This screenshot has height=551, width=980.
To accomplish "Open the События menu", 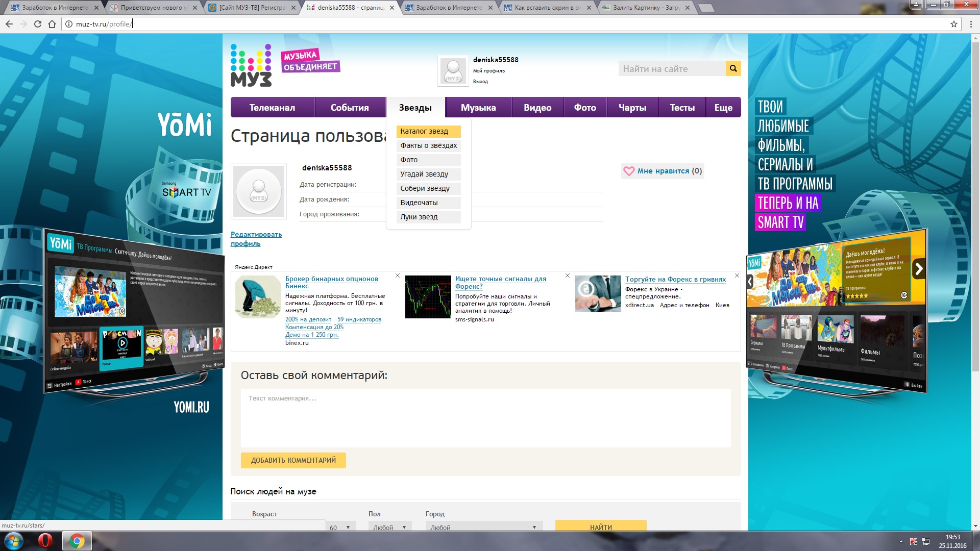I will (x=350, y=107).
